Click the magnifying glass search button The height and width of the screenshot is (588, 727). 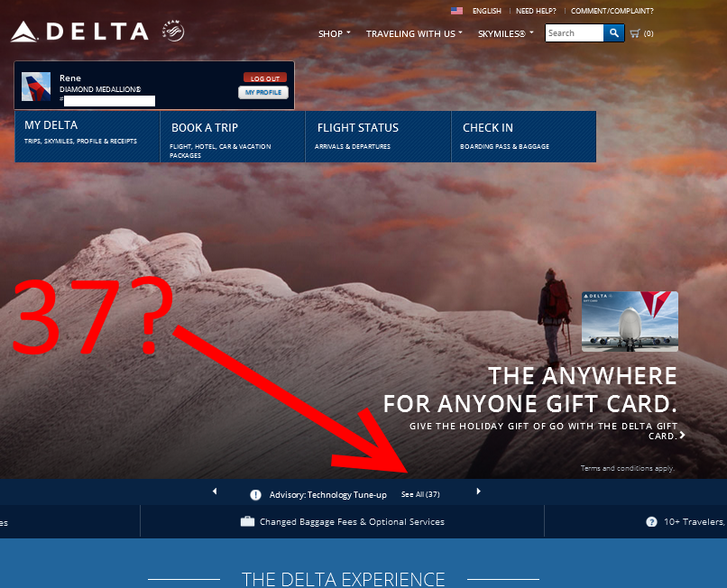point(614,33)
